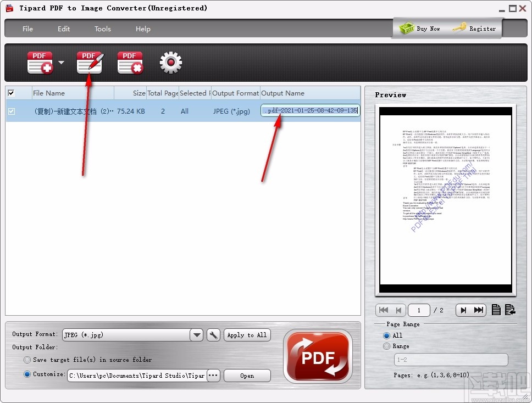Viewport: 532px width, 403px height.
Task: Remove selected PDF using the delete icon
Action: point(130,62)
